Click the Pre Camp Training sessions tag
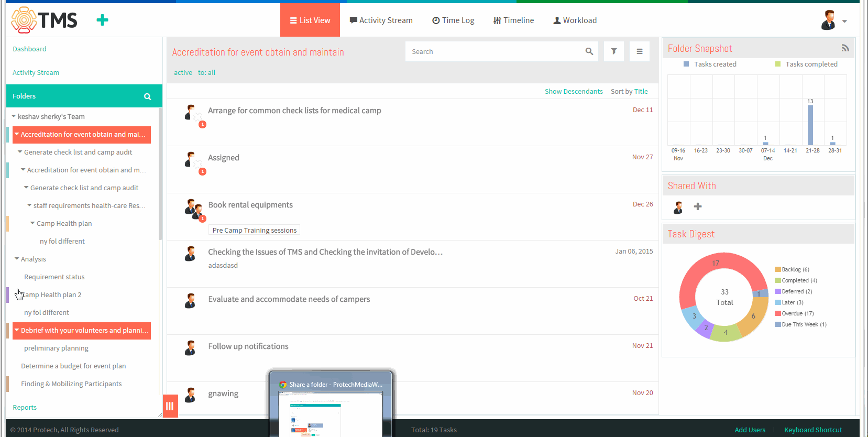Viewport: 868px width, 437px height. (x=255, y=230)
